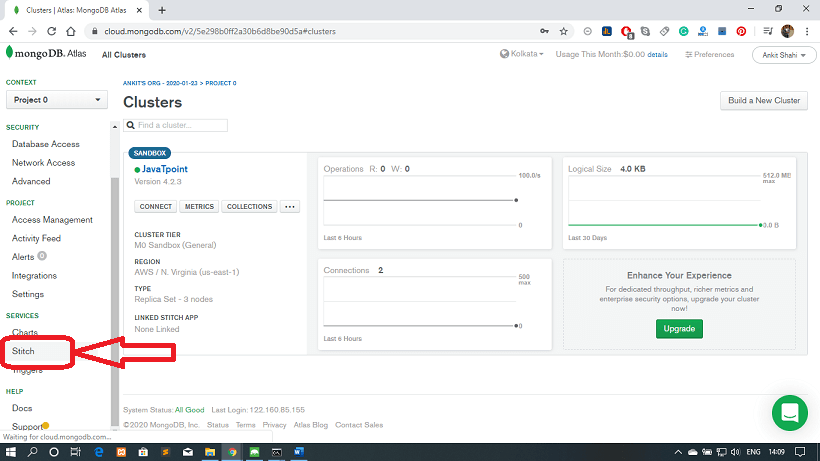Collapse sidebar with up arrow

(115, 127)
